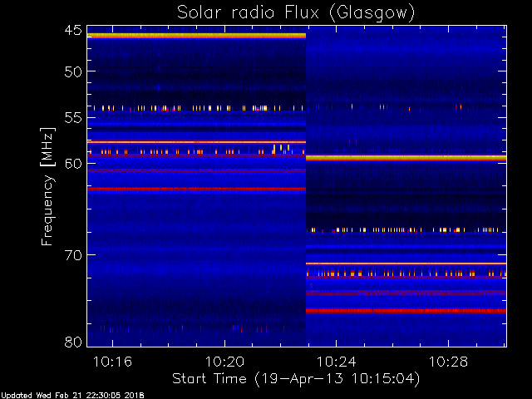
Task: Click the 'Solar radio Flux (Glasgow)' plot title
Action: [296, 13]
